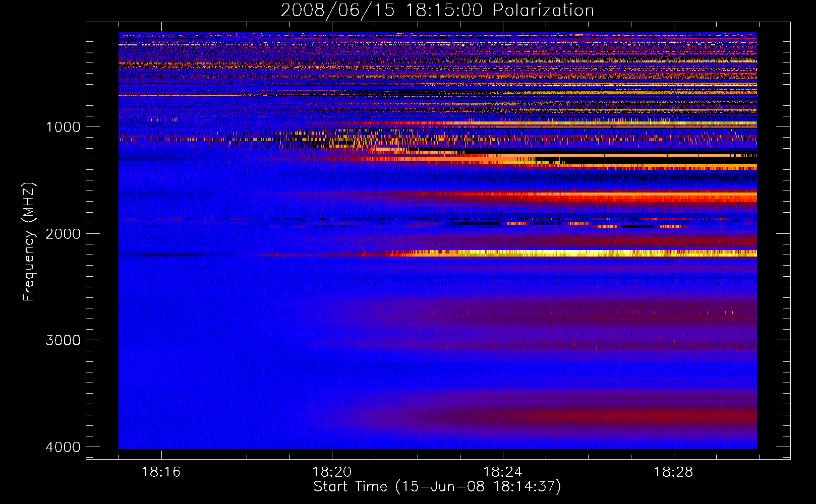
Task: Click the 18:28 time tick label
Action: coord(674,472)
